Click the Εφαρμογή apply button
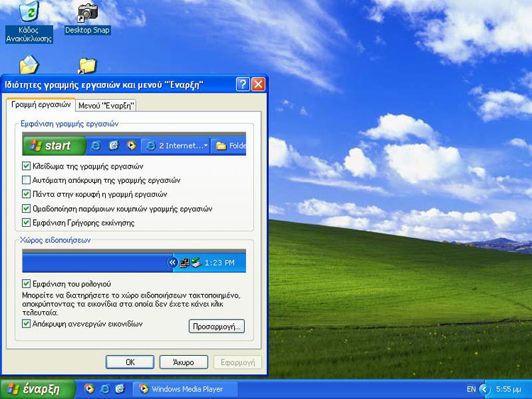 pyautogui.click(x=238, y=362)
